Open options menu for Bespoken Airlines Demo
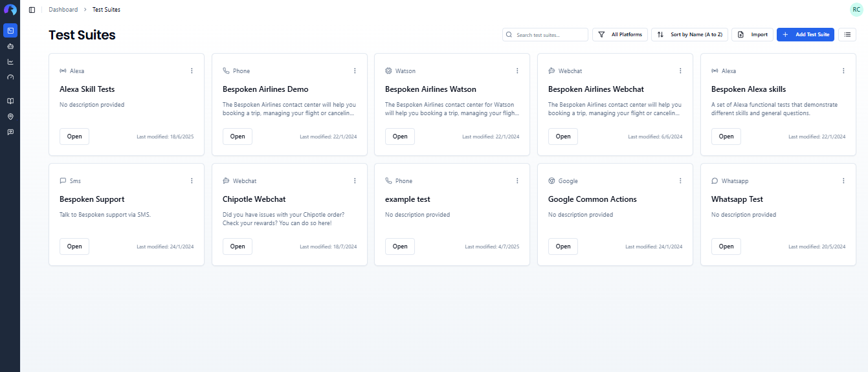This screenshot has height=372, width=868. pos(355,71)
